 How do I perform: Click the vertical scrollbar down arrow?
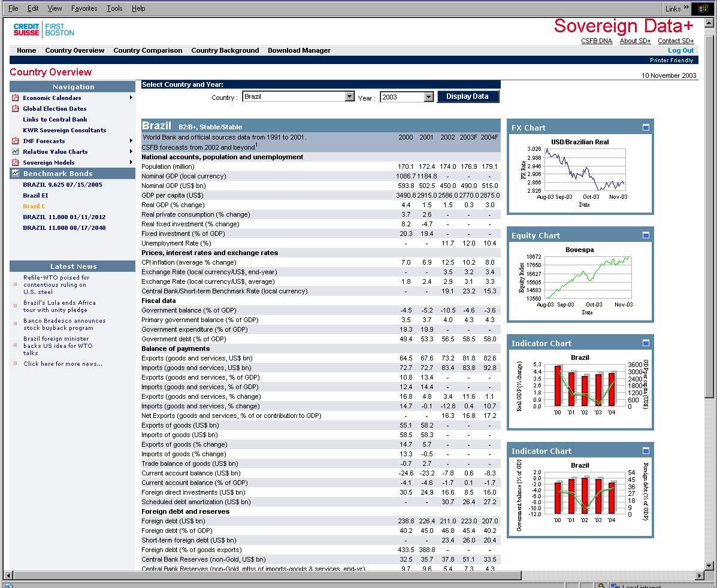[709, 565]
